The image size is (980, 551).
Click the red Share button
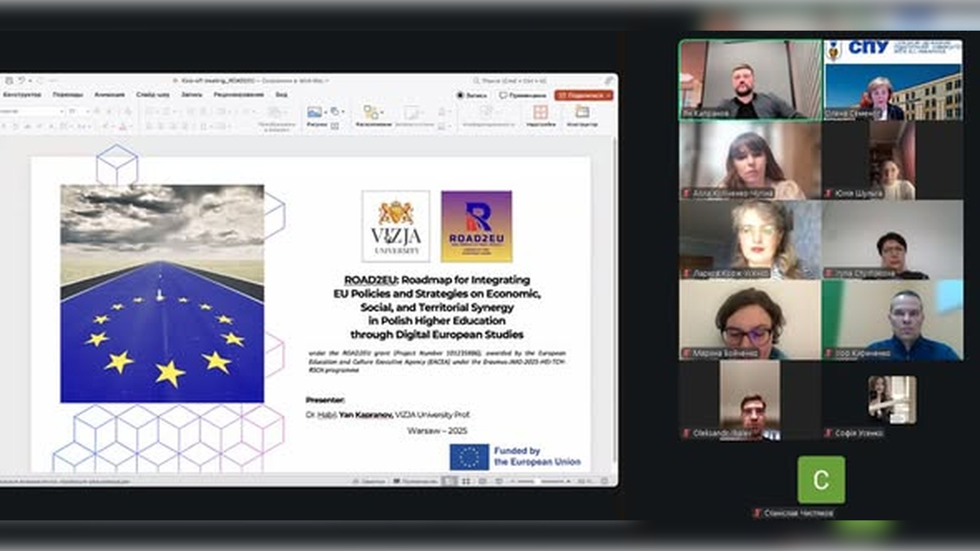(x=583, y=95)
